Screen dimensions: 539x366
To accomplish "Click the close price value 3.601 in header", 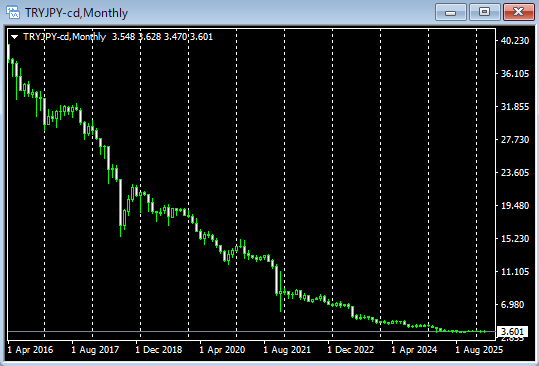I will 201,37.
